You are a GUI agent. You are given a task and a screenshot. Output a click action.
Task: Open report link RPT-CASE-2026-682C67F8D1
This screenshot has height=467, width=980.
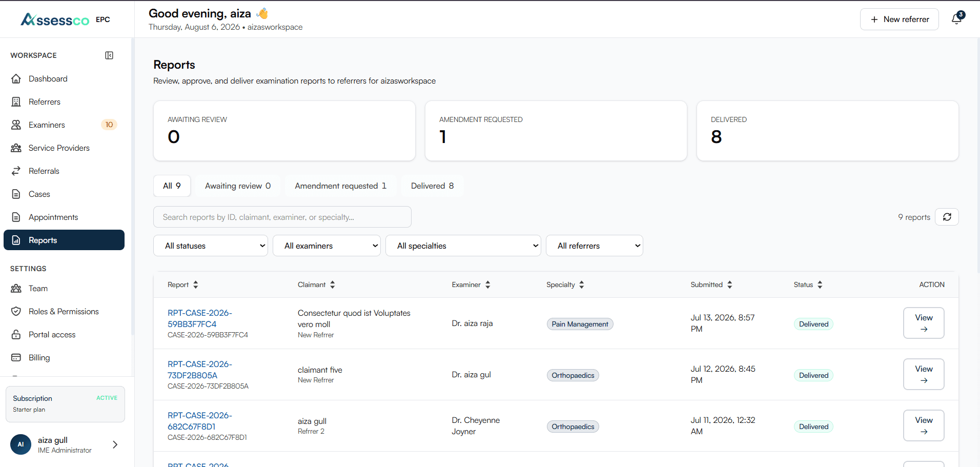pyautogui.click(x=200, y=421)
